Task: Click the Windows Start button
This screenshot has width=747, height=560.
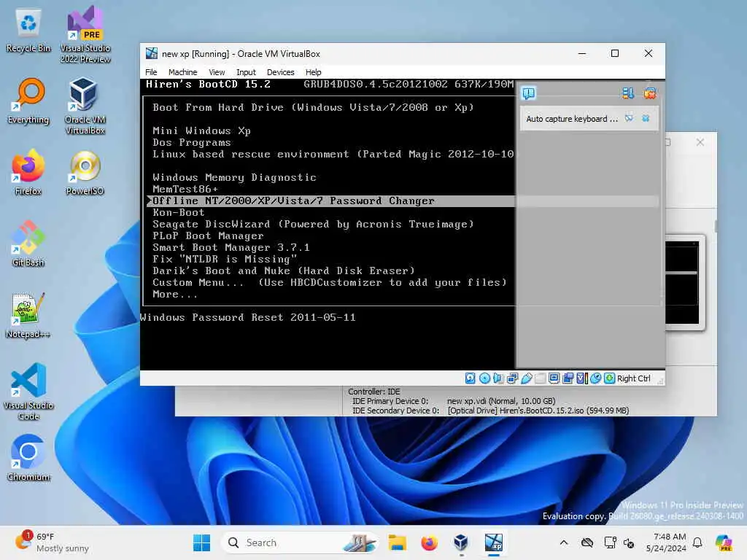Action: (201, 542)
